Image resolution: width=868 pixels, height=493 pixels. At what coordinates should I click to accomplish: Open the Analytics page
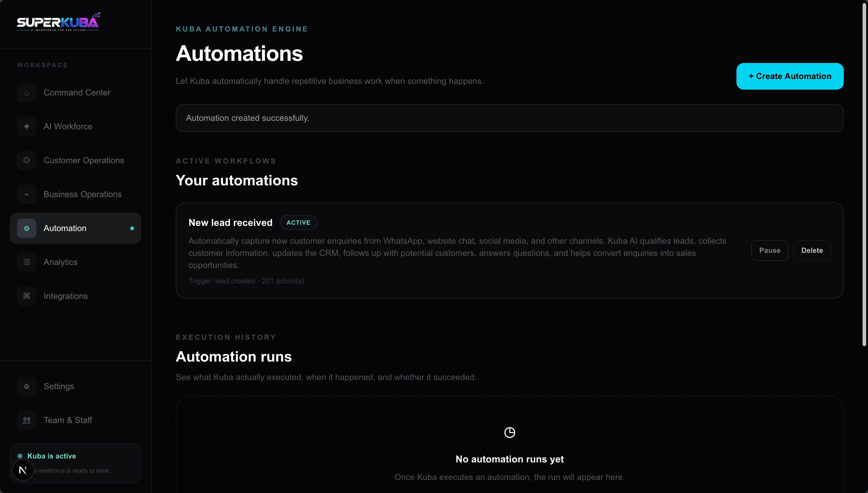pos(75,262)
